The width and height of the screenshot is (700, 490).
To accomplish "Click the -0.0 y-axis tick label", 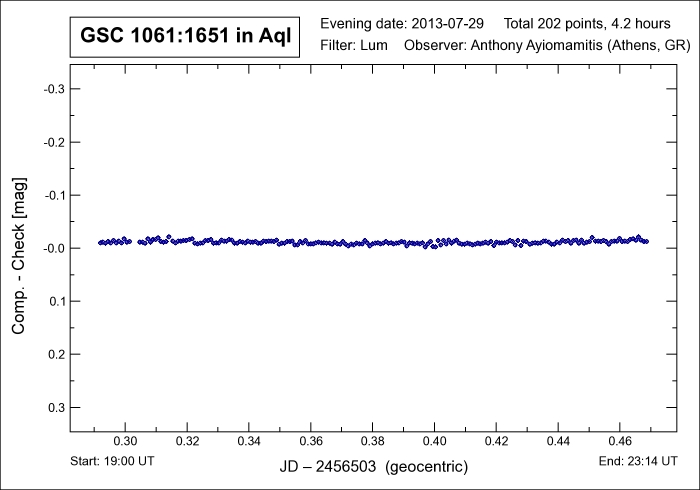I will pos(51,248).
